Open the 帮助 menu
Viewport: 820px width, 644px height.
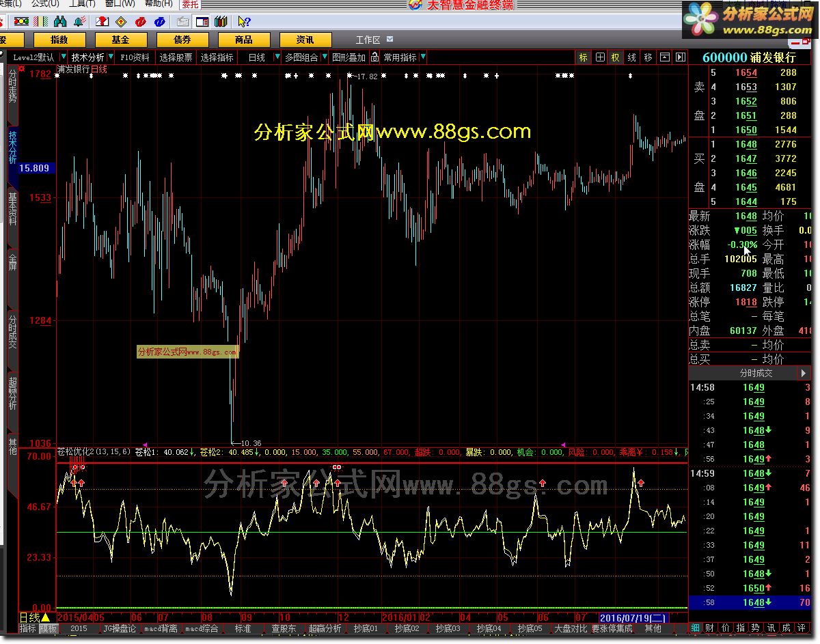(x=159, y=3)
